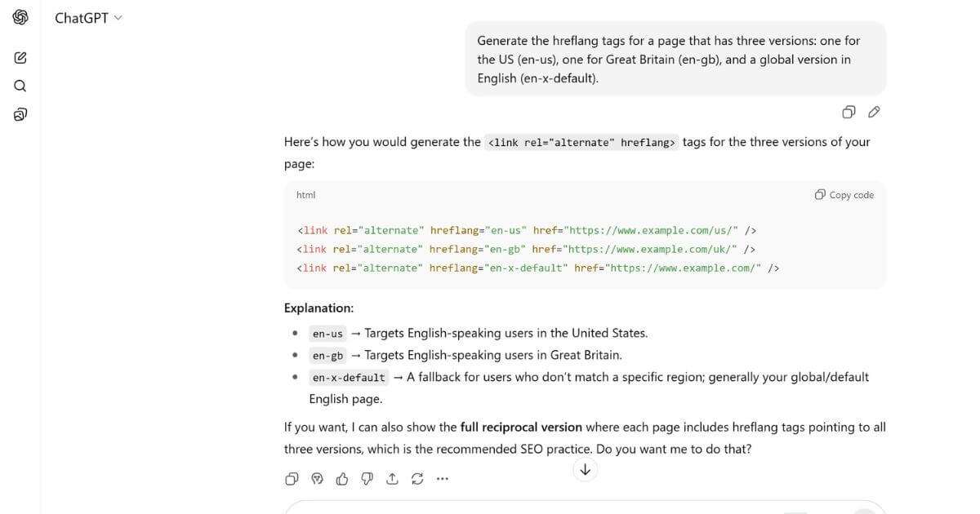Copy the assistant's reply
This screenshot has height=514, width=980.
point(292,478)
